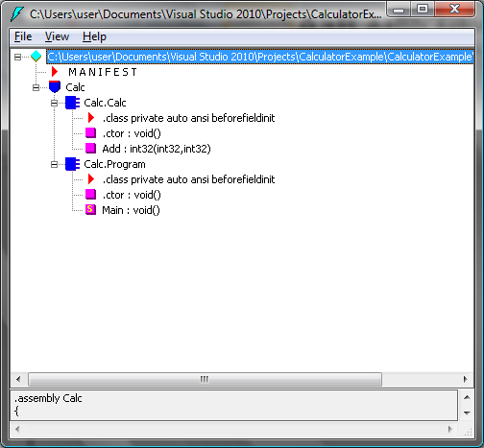Select 'Main : void()' method
This screenshot has width=484, height=448.
click(131, 210)
